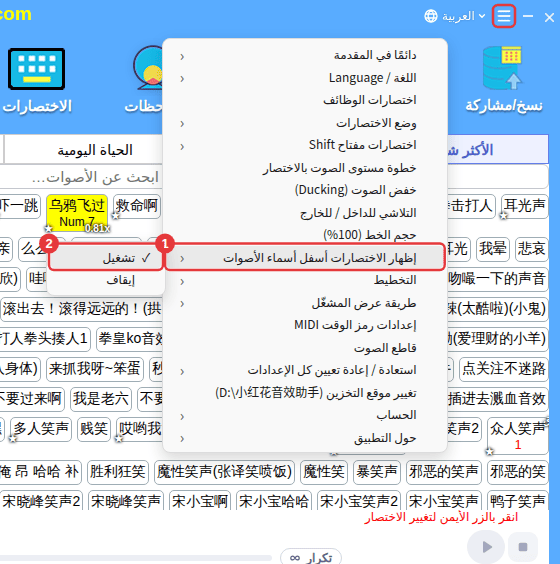Expand إظهار الاختصارات أسفل أسماء الأصوات submenu
This screenshot has height=564, width=560.
pos(305,258)
